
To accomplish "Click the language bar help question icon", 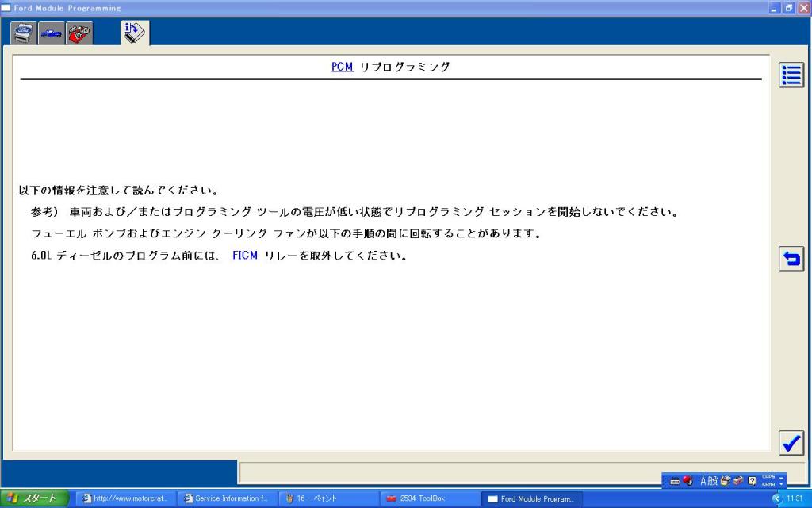I will 752,480.
